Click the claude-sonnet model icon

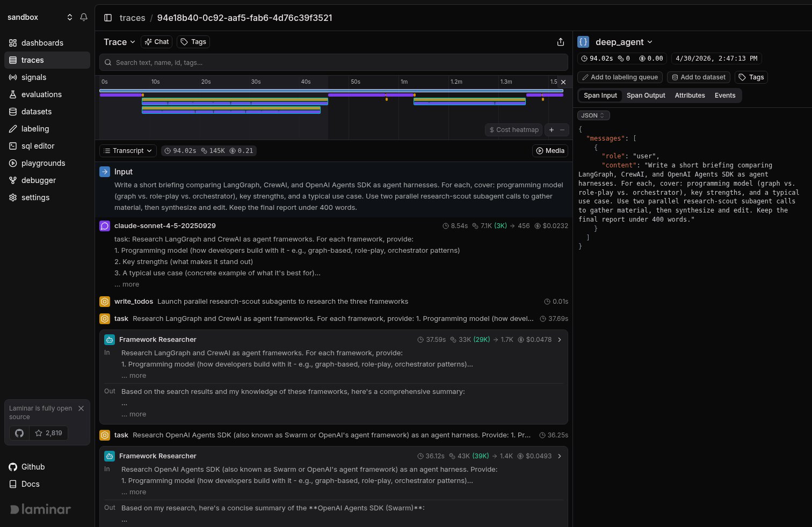[x=105, y=226]
